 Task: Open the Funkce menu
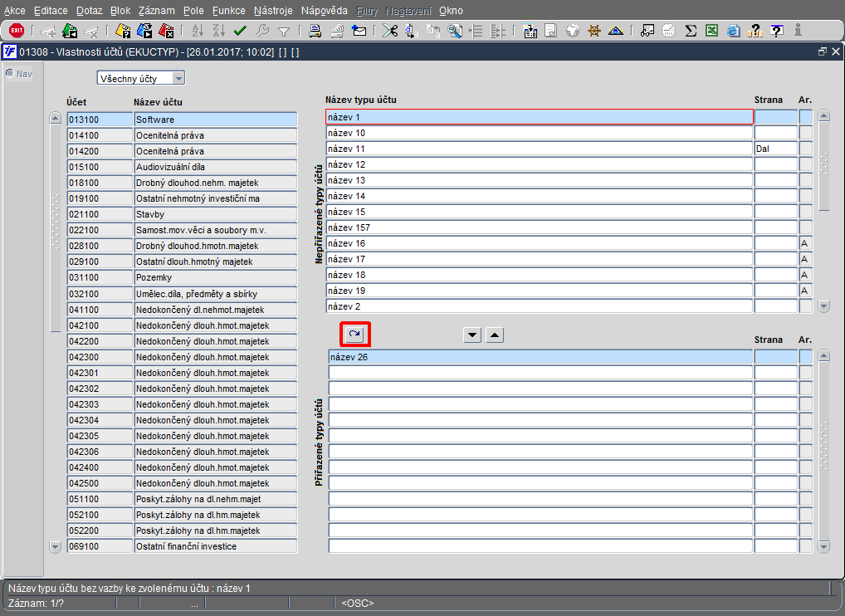[x=228, y=11]
